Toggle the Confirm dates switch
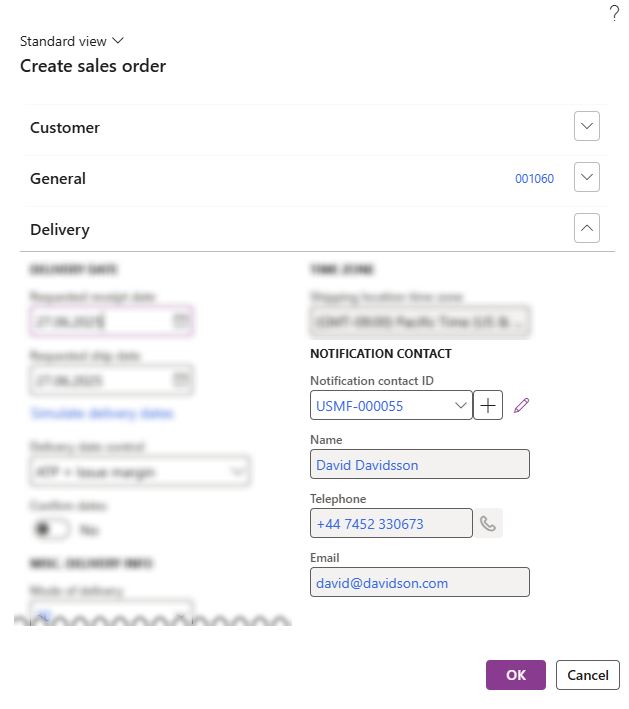This screenshot has height=709, width=629. (48, 529)
